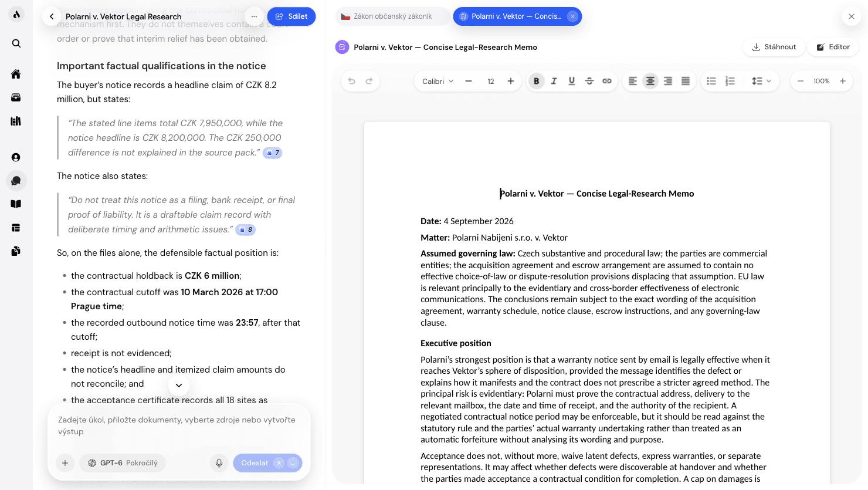This screenshot has width=868, height=490.
Task: Toggle italic formatting
Action: click(554, 81)
